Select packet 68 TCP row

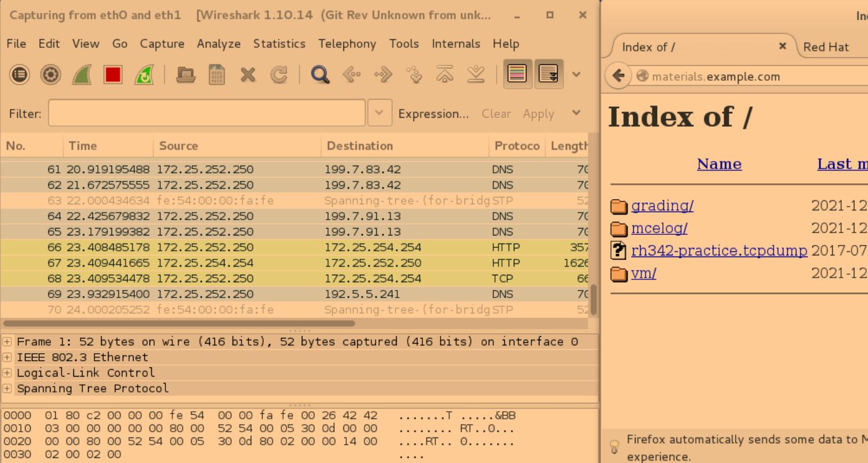click(x=294, y=279)
